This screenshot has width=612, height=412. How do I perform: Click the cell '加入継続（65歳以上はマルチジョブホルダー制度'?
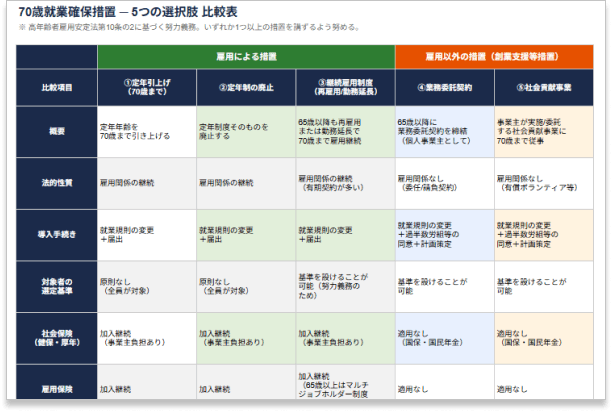coord(345,382)
